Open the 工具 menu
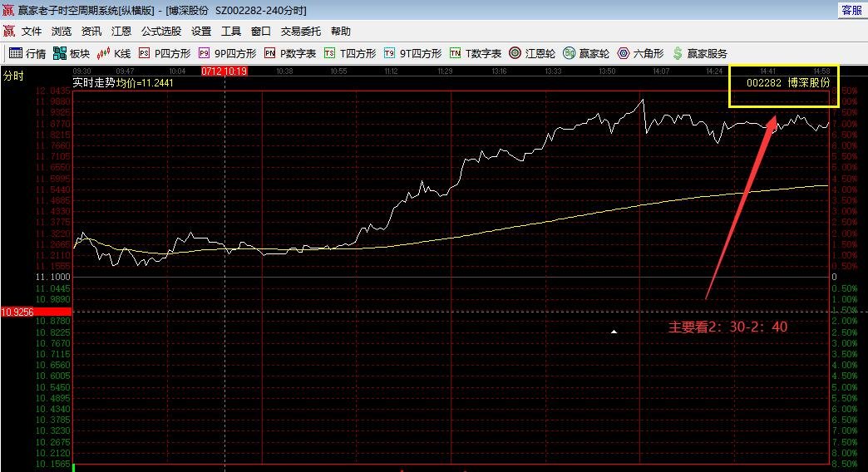Viewport: 868px width, 472px height. tap(231, 32)
